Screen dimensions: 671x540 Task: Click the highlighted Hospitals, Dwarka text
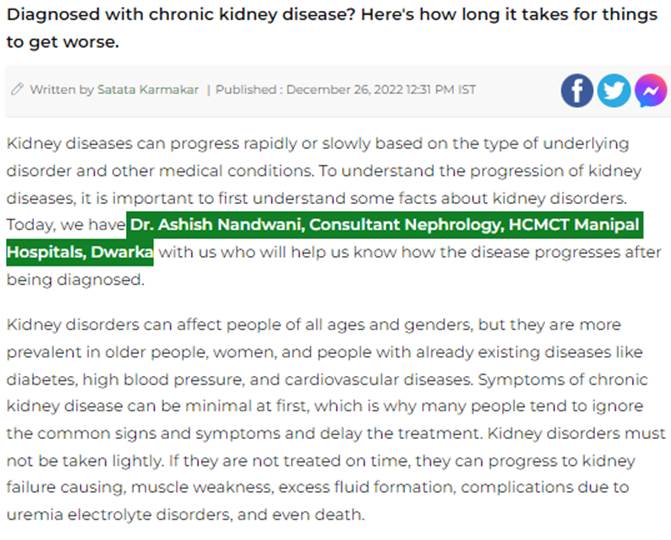(80, 252)
